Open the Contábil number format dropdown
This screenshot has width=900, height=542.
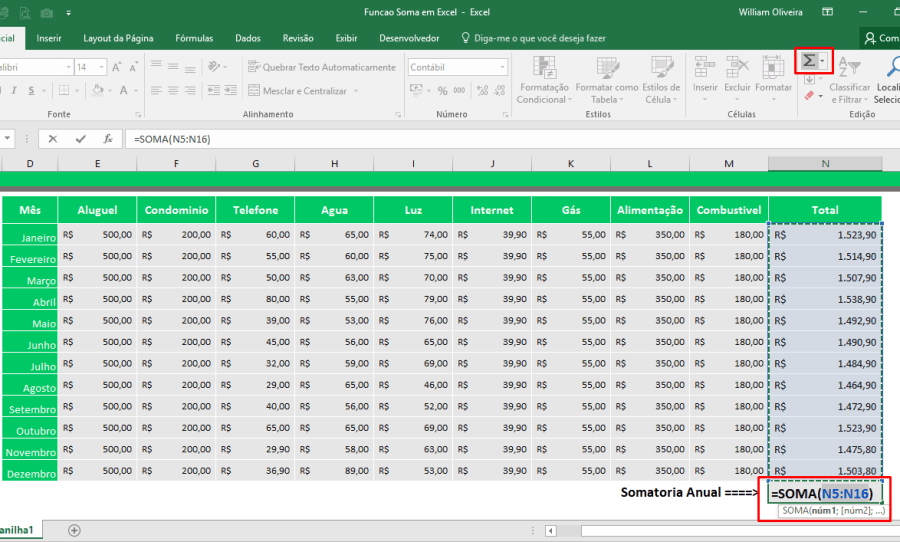pos(502,67)
